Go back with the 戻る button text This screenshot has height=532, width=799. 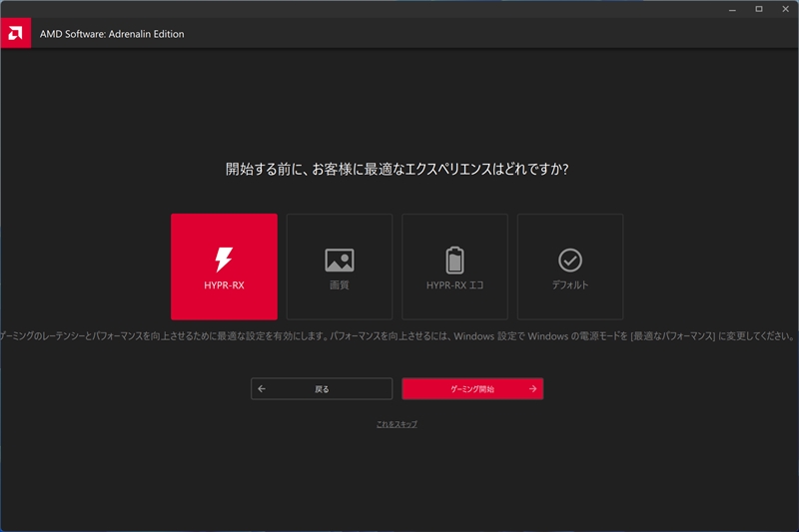[322, 389]
